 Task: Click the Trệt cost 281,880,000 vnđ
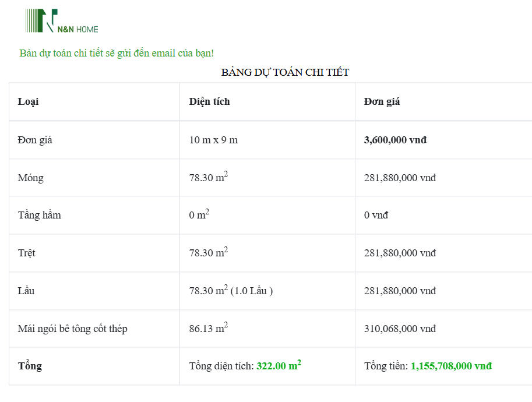(400, 253)
